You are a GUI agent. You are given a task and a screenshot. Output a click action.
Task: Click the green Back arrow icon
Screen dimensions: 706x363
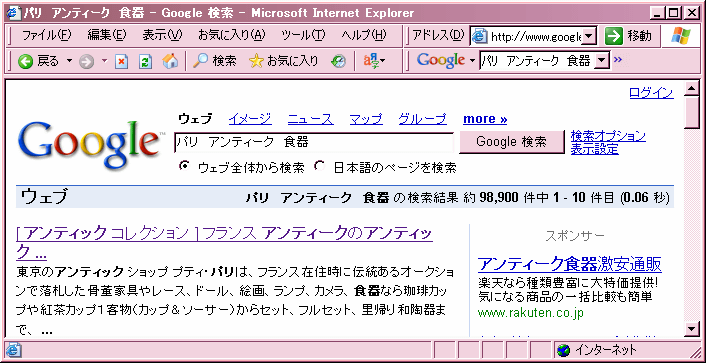point(26,61)
